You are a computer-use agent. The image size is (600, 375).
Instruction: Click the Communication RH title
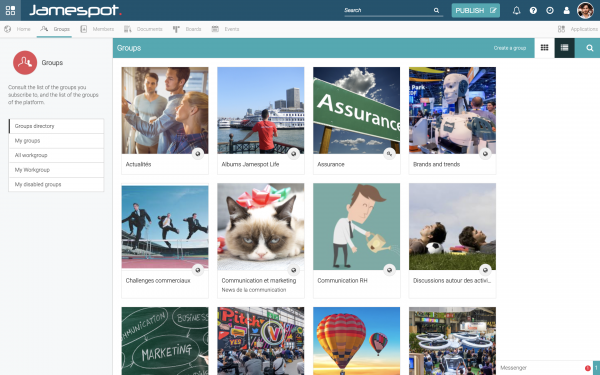342,280
